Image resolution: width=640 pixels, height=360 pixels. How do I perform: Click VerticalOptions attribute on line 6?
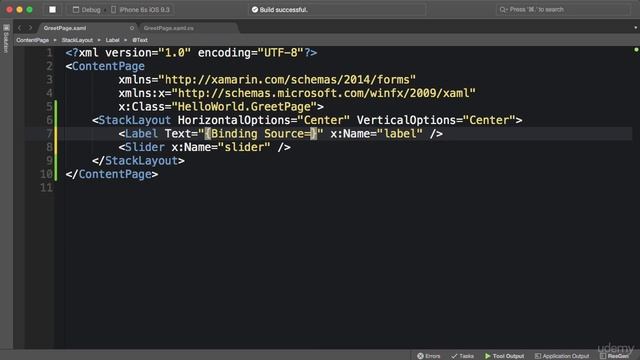point(406,120)
